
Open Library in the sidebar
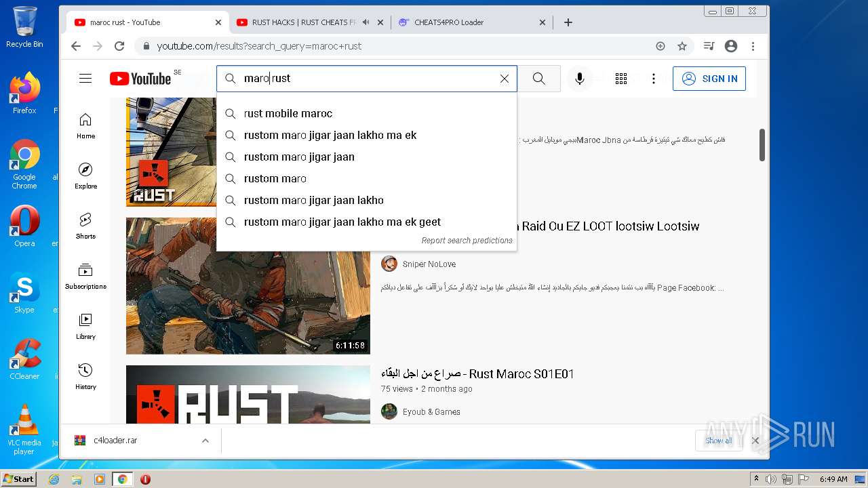[x=85, y=327]
